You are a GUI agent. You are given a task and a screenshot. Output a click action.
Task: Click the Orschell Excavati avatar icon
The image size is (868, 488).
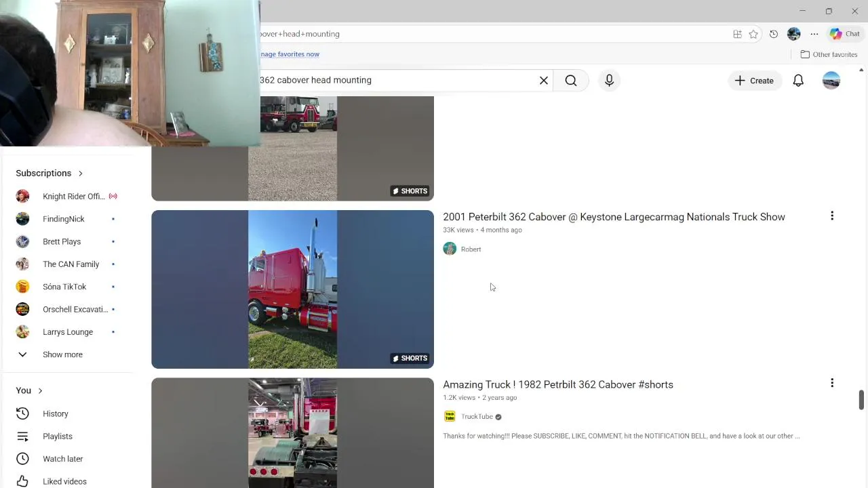[x=22, y=309]
